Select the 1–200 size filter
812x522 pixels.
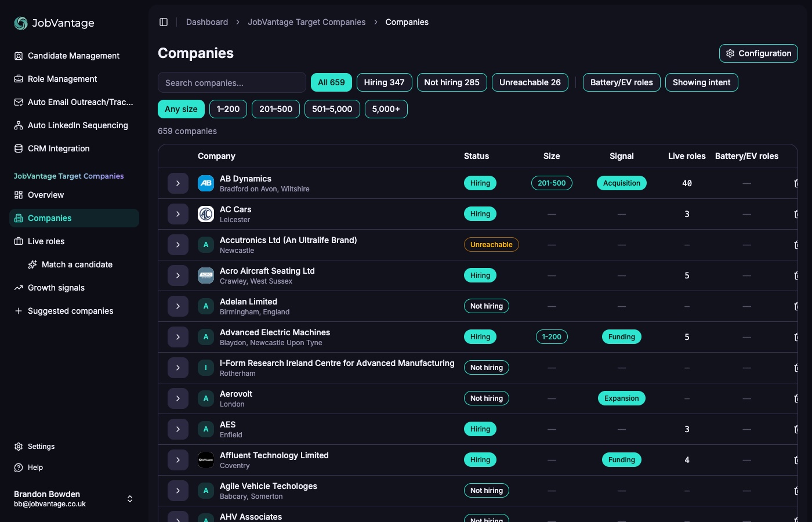coord(228,109)
